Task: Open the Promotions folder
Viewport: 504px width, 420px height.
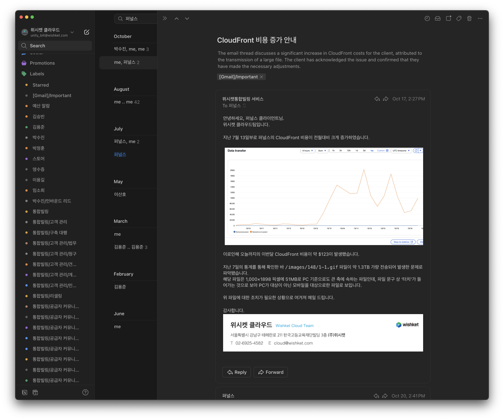Action: click(x=42, y=63)
